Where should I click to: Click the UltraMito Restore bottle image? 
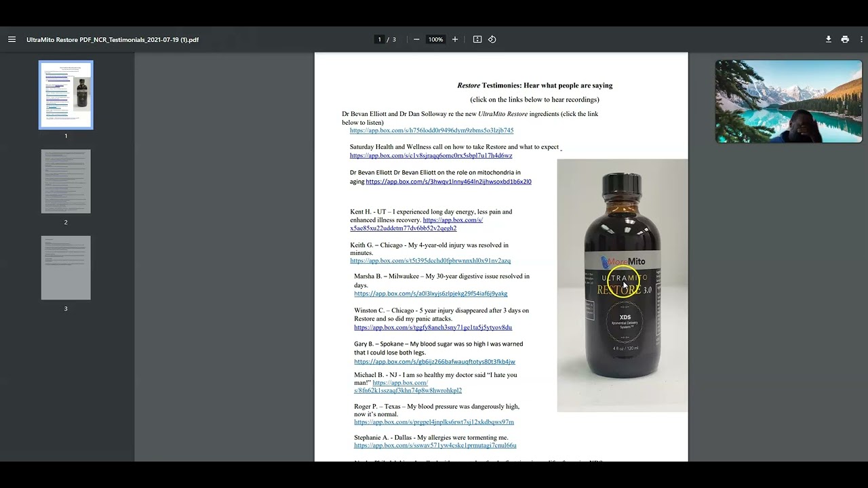[x=623, y=285]
